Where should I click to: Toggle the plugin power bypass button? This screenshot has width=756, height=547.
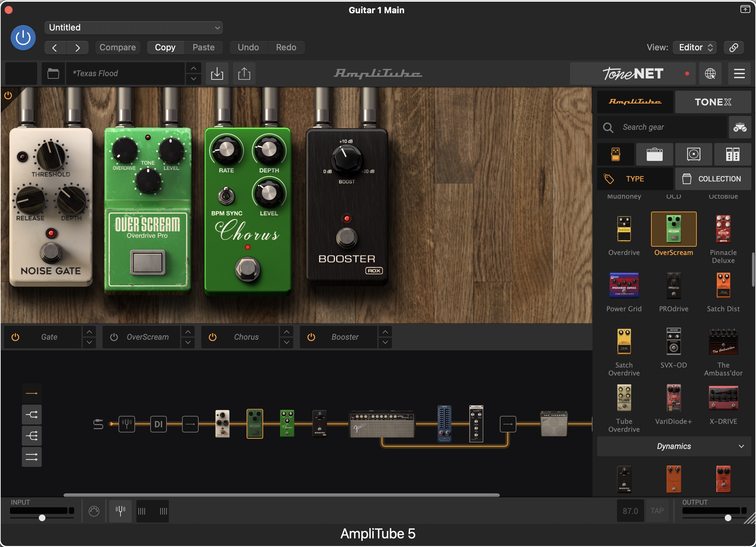tap(23, 38)
